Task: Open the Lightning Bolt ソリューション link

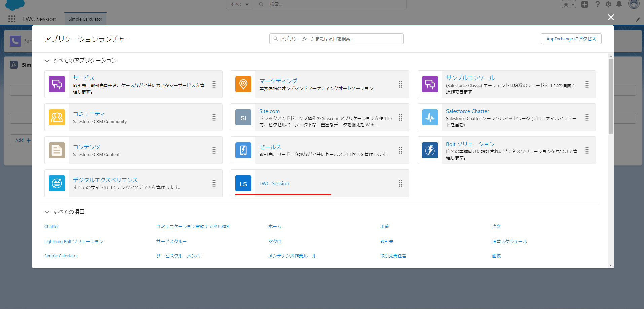Action: (x=74, y=242)
